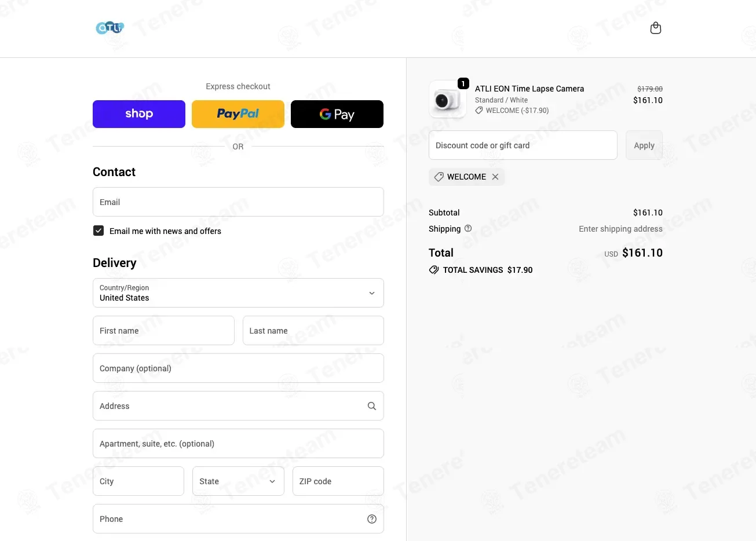756x541 pixels.
Task: Remove the WELCOME discount code tag
Action: 495,177
